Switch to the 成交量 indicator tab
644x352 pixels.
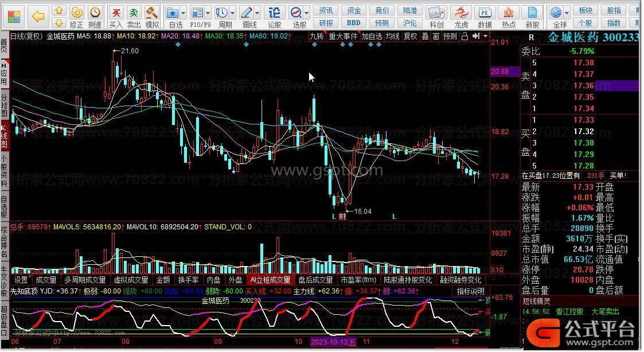(46, 280)
